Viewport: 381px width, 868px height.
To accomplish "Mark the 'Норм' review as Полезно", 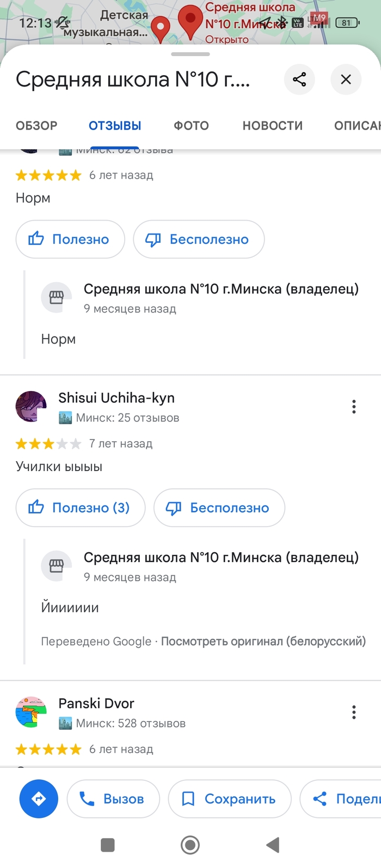I will click(70, 239).
